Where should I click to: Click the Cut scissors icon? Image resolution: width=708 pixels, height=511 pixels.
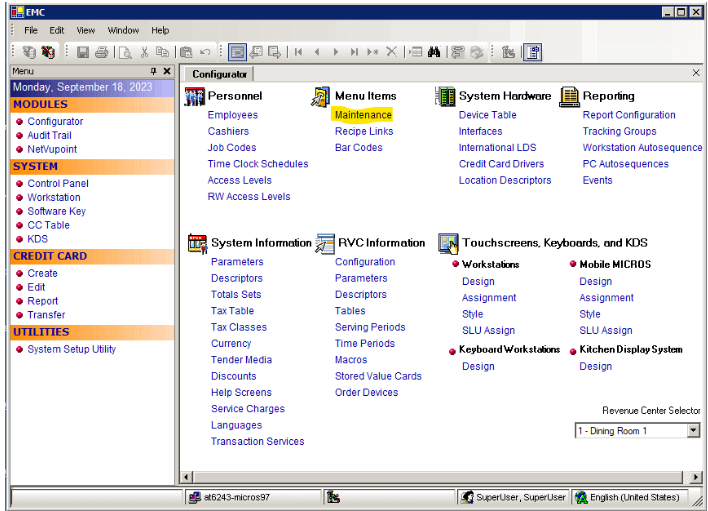click(144, 51)
